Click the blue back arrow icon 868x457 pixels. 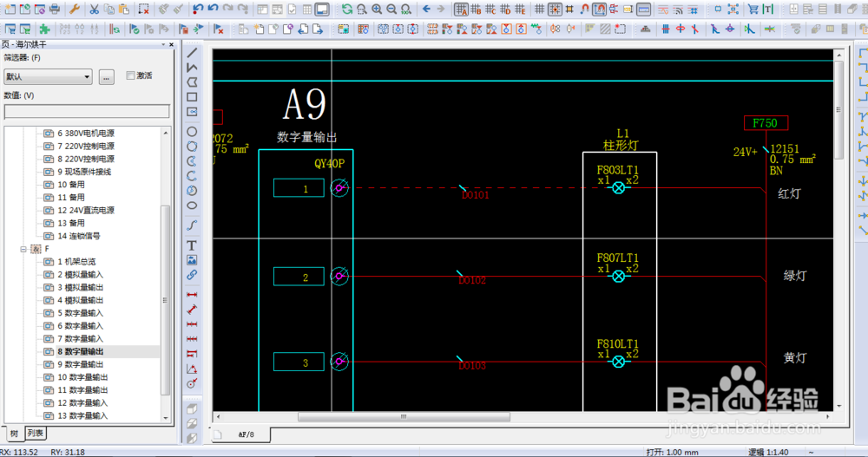pyautogui.click(x=426, y=9)
